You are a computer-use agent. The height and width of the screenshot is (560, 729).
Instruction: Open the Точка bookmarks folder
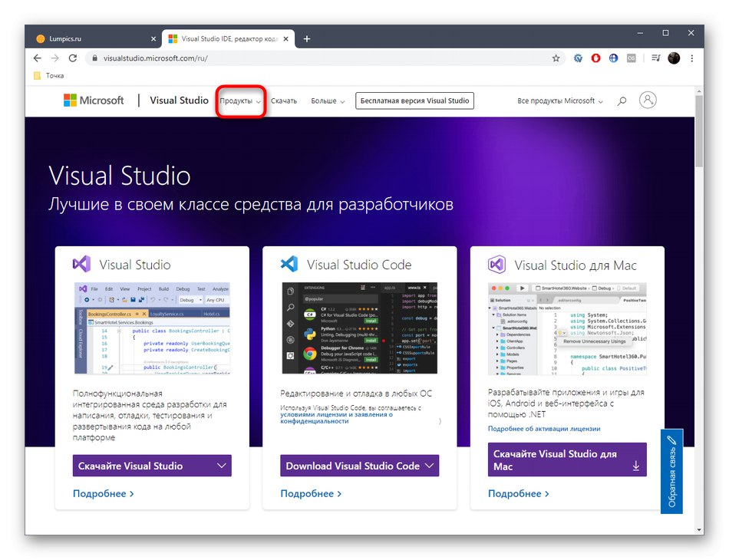[49, 75]
